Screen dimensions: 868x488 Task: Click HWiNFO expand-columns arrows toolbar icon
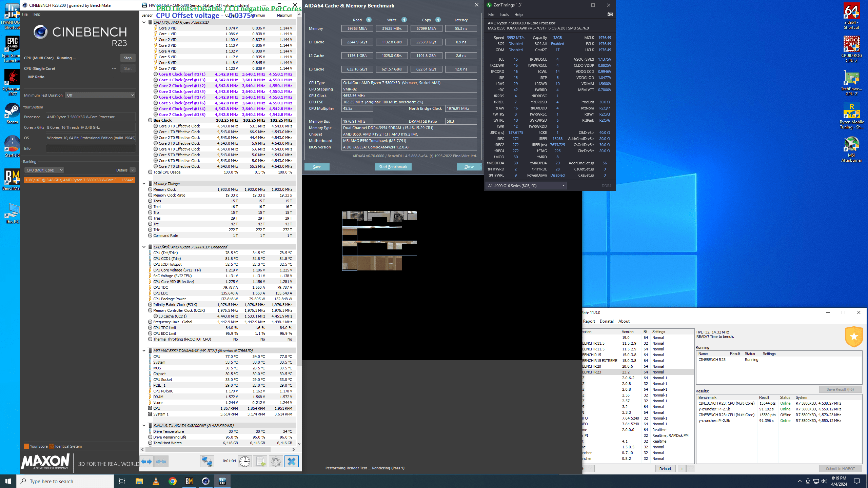(147, 462)
